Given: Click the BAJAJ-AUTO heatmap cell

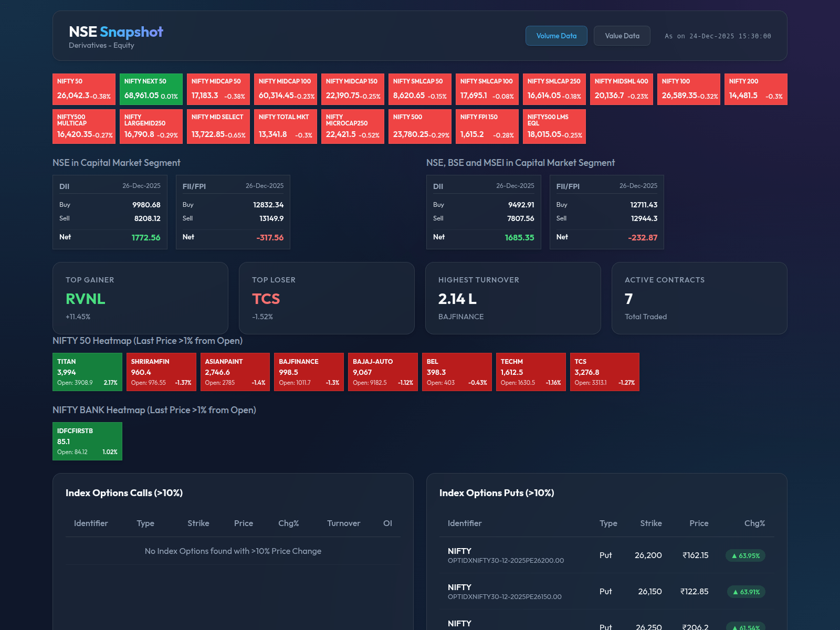Looking at the screenshot, I should coord(383,372).
